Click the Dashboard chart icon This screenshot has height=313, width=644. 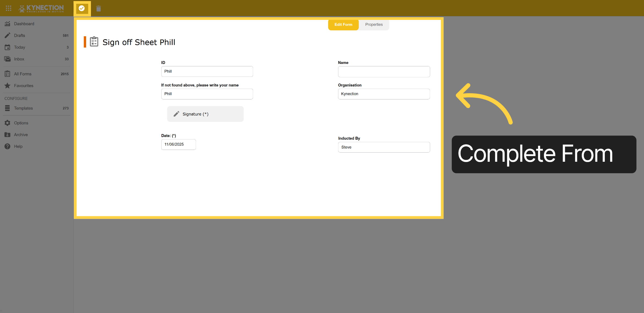8,24
